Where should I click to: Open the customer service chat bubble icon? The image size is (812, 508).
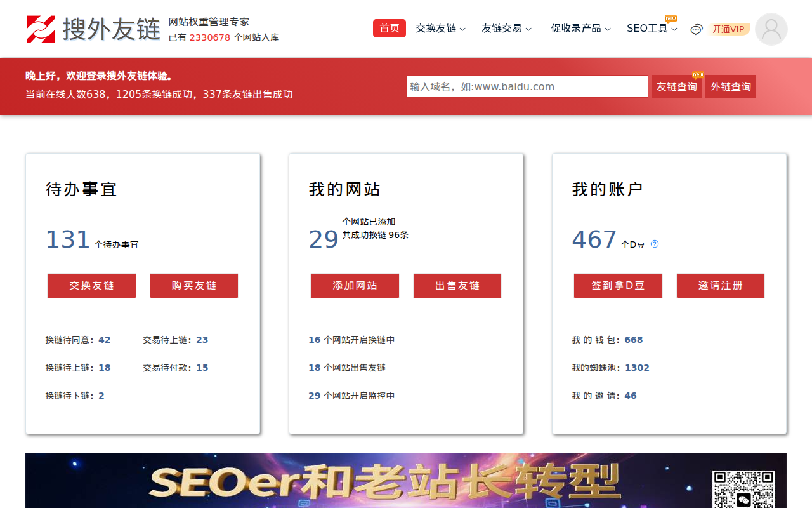(696, 29)
